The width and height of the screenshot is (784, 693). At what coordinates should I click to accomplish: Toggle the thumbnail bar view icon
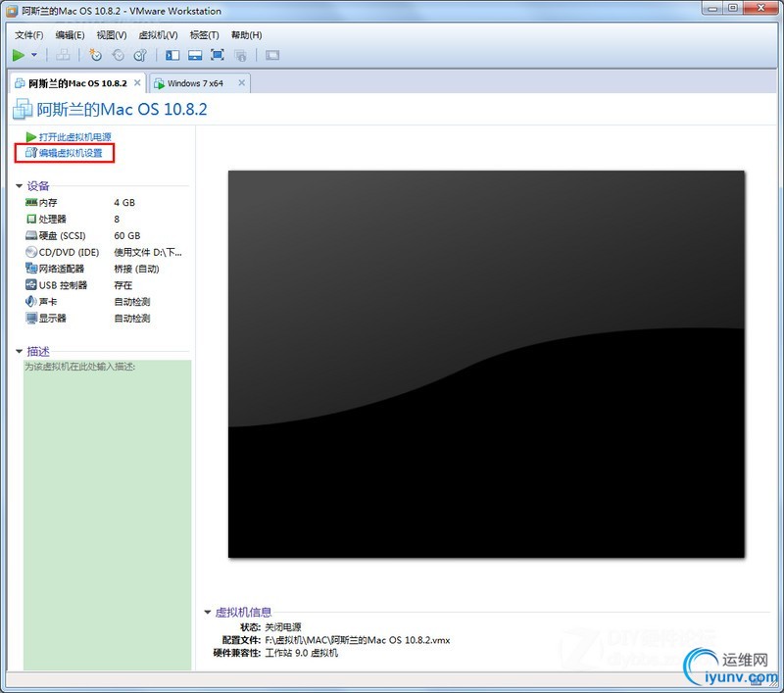(195, 55)
